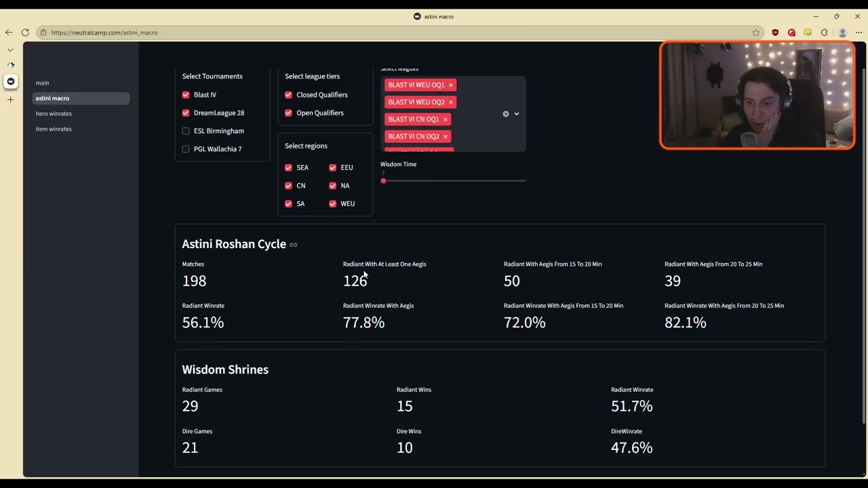Open the uBlock Origin shield extension
This screenshot has width=868, height=488.
point(775,33)
